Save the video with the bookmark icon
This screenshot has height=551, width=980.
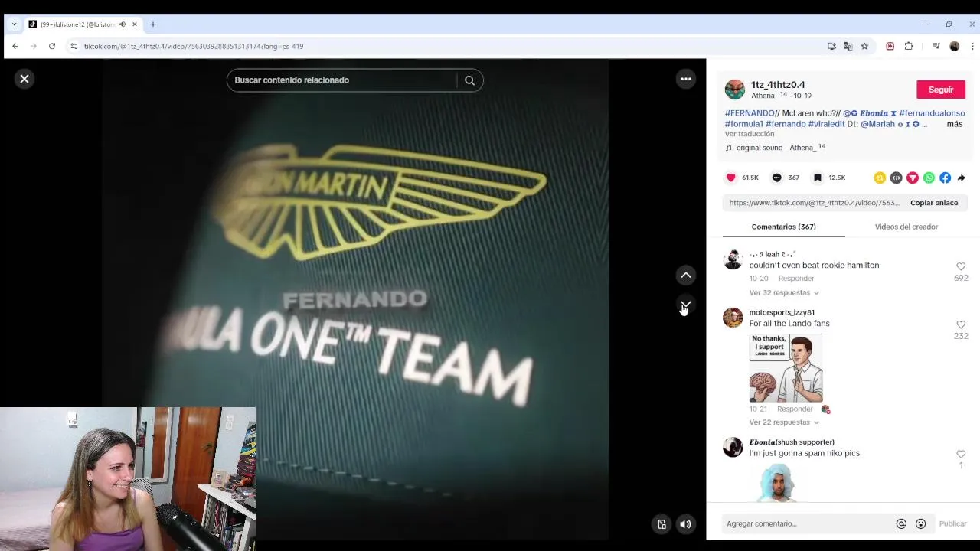[818, 178]
